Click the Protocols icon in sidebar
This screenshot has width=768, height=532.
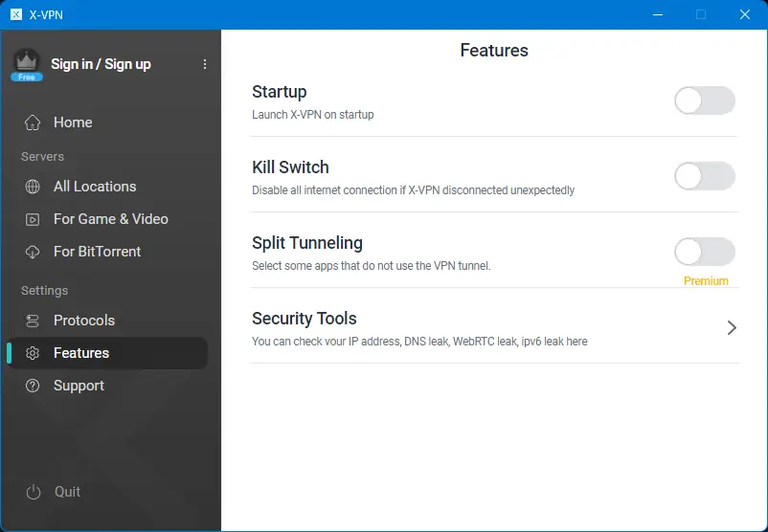pos(33,321)
